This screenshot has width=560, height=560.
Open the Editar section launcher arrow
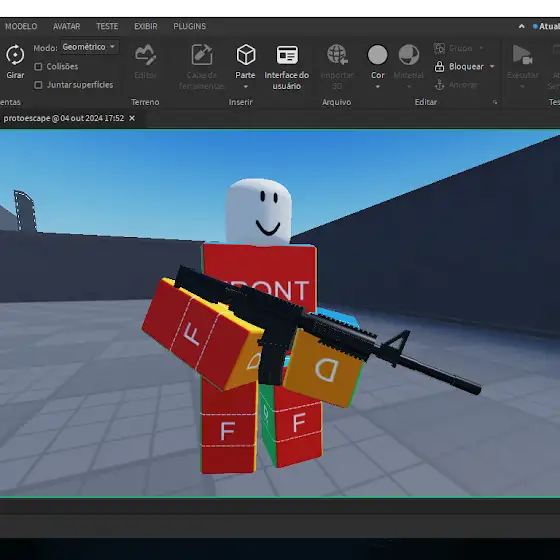coord(495,102)
